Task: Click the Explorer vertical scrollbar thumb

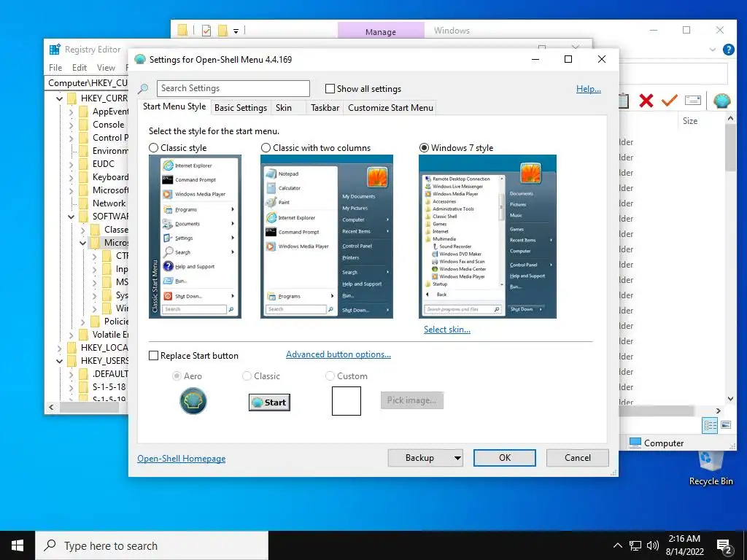Action: pos(730,147)
